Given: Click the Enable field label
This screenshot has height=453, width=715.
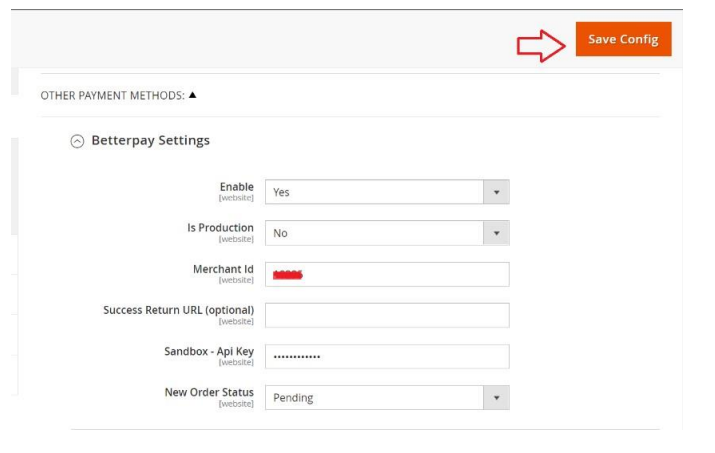Looking at the screenshot, I should coord(237,187).
